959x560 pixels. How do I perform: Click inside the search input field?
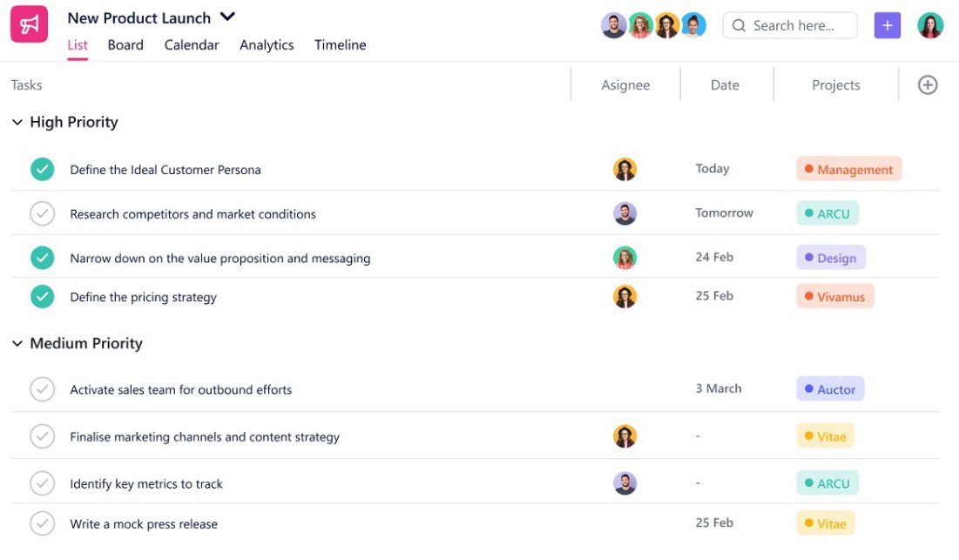coord(793,25)
